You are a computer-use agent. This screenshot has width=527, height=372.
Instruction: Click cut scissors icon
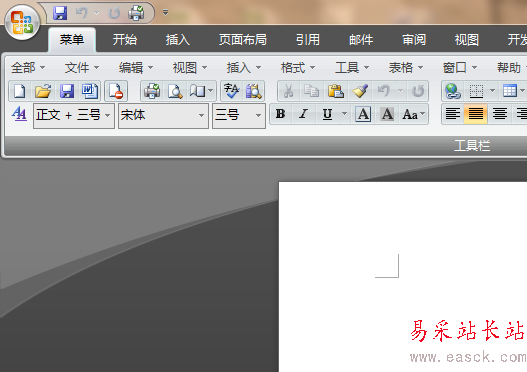pos(288,91)
